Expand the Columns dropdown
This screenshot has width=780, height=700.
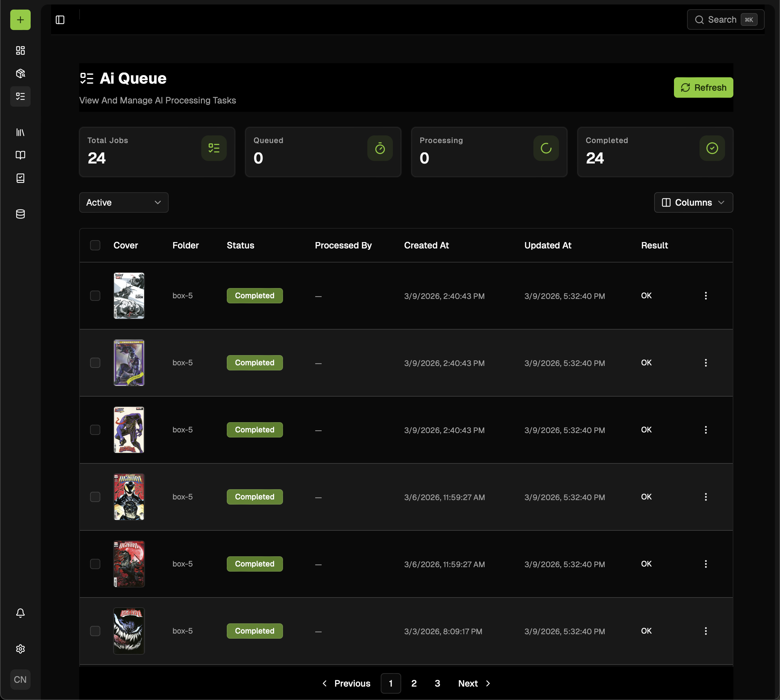tap(693, 202)
